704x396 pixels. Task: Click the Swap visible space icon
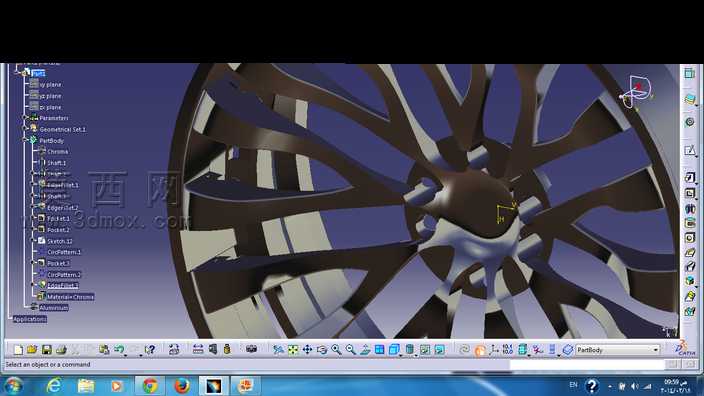(440, 350)
